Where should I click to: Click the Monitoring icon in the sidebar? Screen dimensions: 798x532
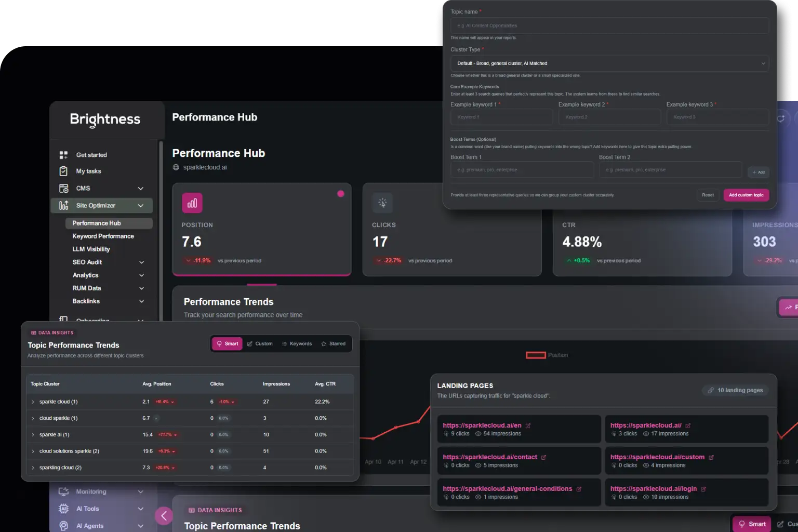click(63, 491)
